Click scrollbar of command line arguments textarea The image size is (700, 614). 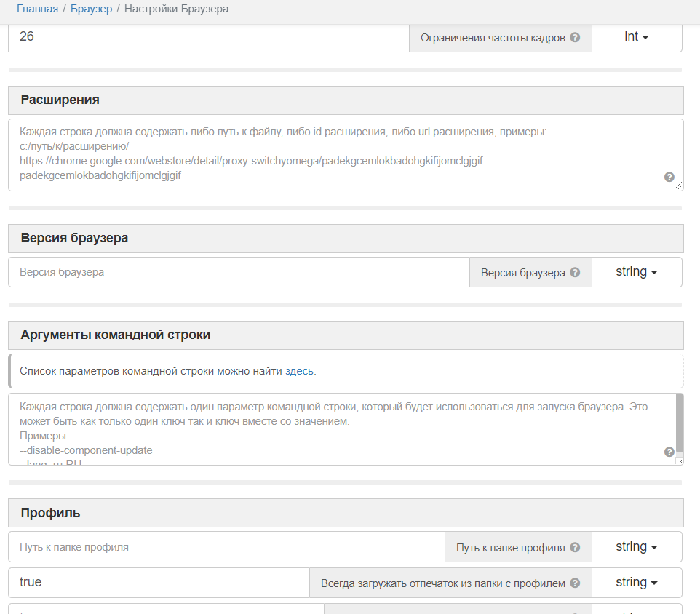pyautogui.click(x=680, y=423)
